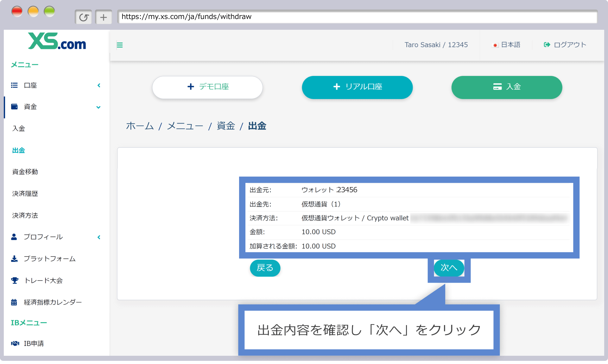Open 入金 in the sidebar submenu
Screen dimensions: 608x364
point(19,129)
